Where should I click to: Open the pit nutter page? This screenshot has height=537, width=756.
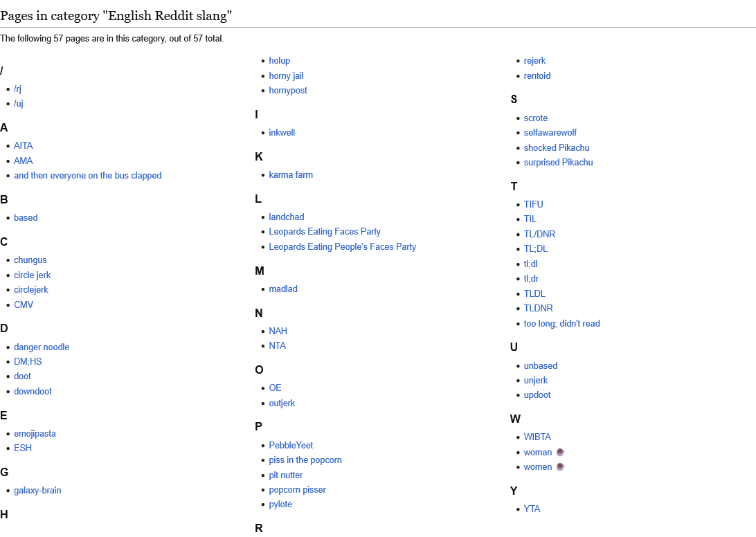pos(286,475)
